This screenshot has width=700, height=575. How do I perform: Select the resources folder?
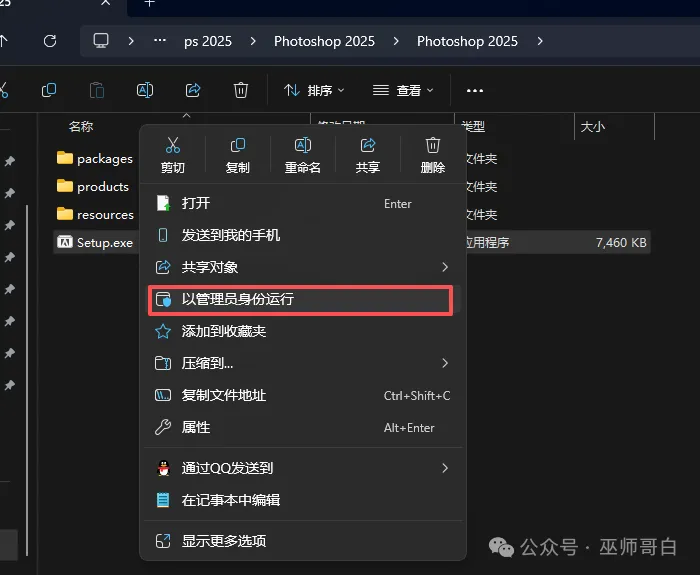tap(95, 215)
